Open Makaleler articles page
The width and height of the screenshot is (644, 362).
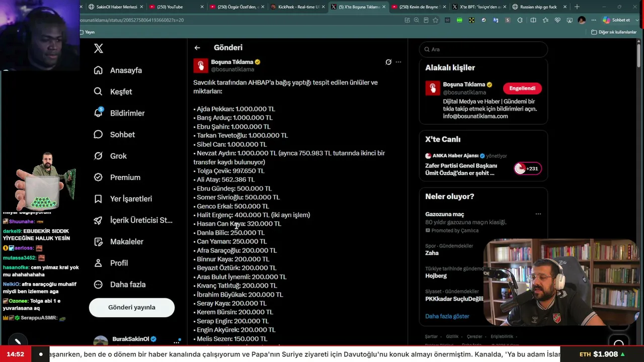click(119, 242)
